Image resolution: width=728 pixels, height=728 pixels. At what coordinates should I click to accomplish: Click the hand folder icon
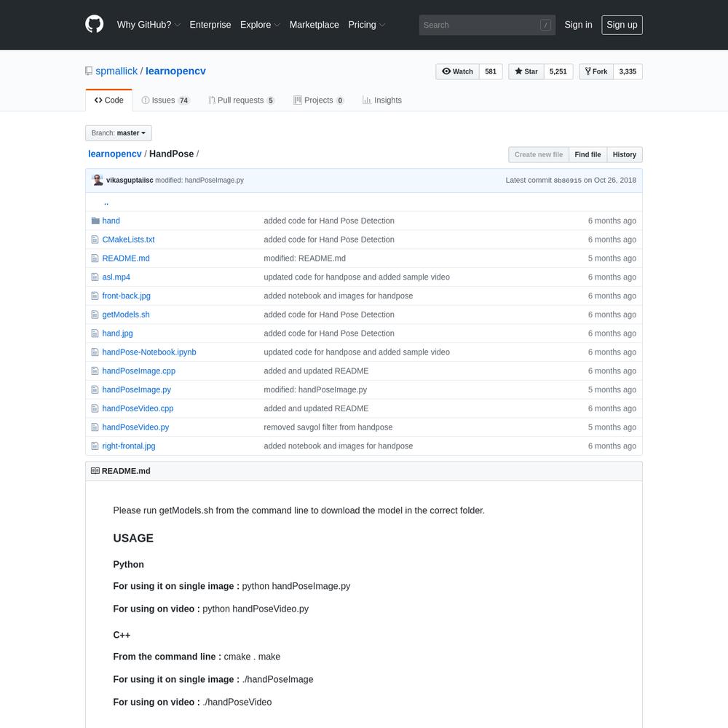coord(95,221)
